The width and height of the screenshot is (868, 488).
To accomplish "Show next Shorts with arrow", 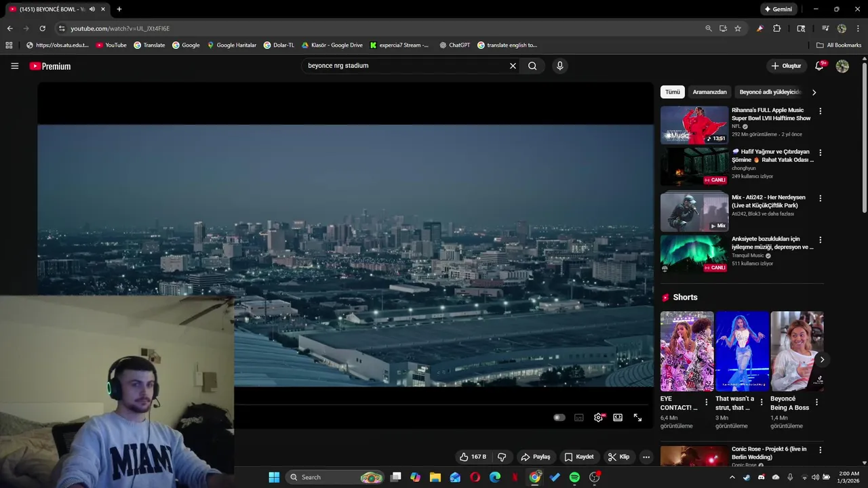I will coord(822,359).
